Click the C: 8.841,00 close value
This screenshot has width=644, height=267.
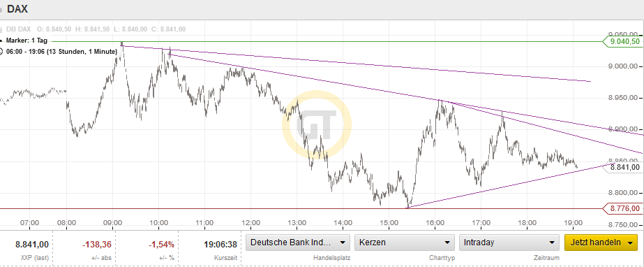pos(167,29)
